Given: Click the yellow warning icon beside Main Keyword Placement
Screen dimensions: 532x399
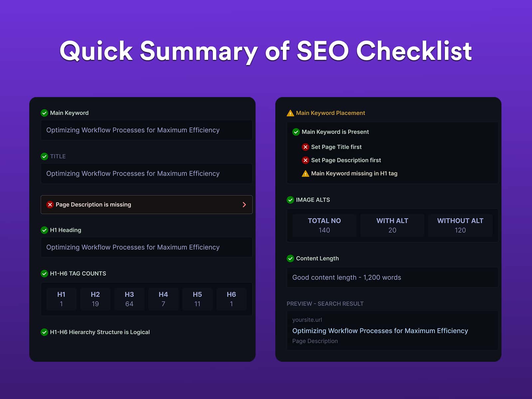Looking at the screenshot, I should click(290, 113).
